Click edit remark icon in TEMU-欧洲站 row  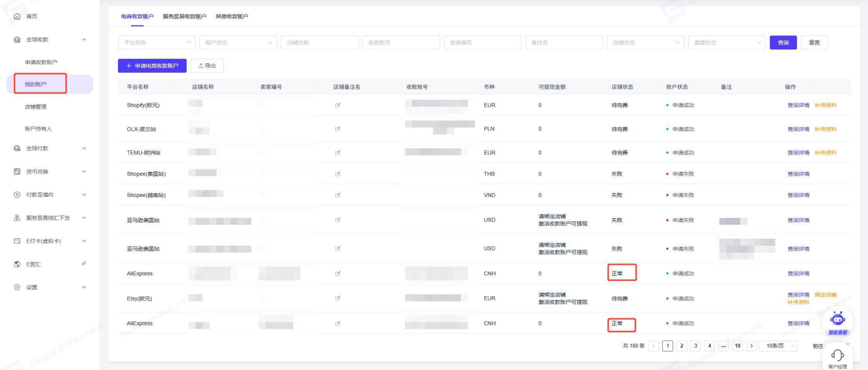338,153
